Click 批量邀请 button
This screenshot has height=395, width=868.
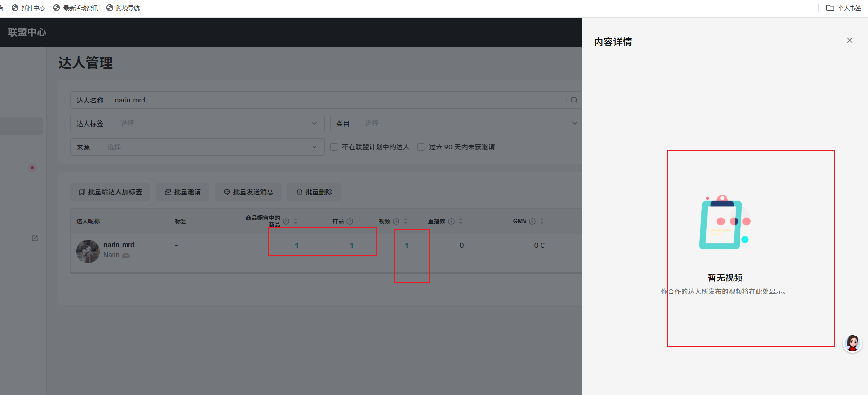[x=183, y=192]
